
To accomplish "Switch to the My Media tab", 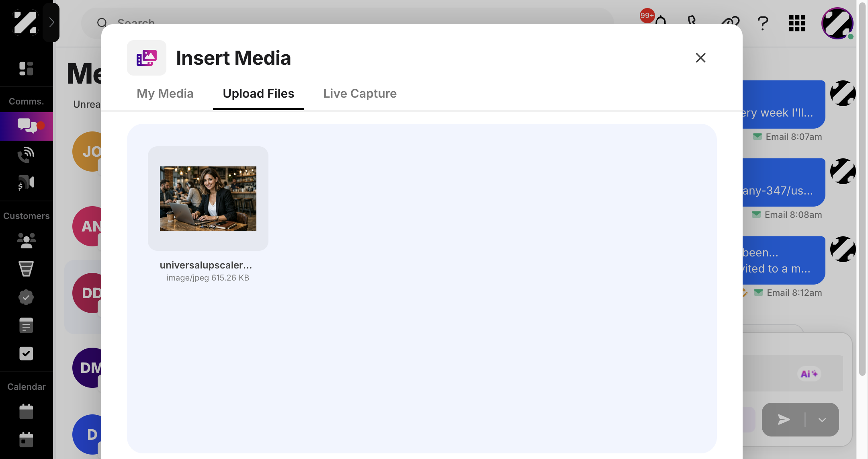I will pyautogui.click(x=165, y=93).
